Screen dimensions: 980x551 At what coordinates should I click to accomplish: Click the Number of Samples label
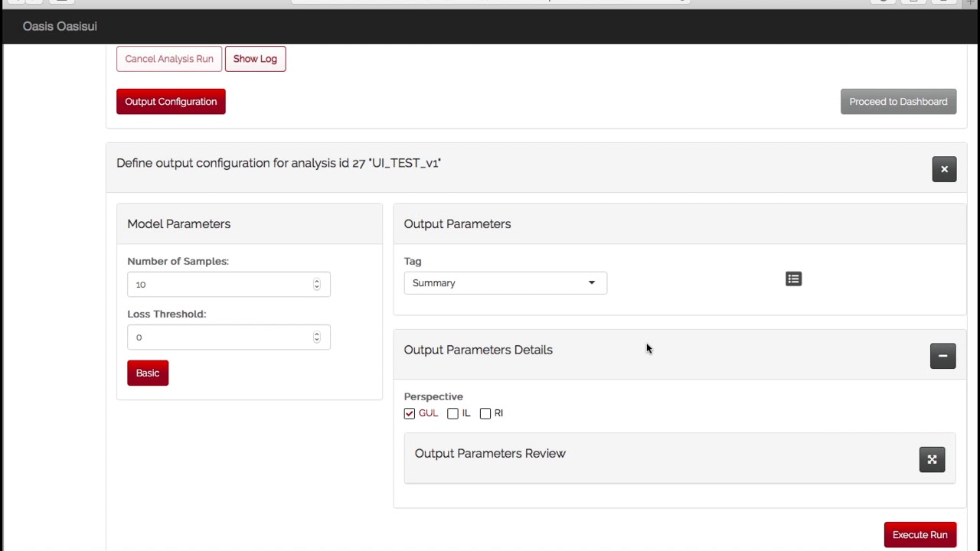178,261
